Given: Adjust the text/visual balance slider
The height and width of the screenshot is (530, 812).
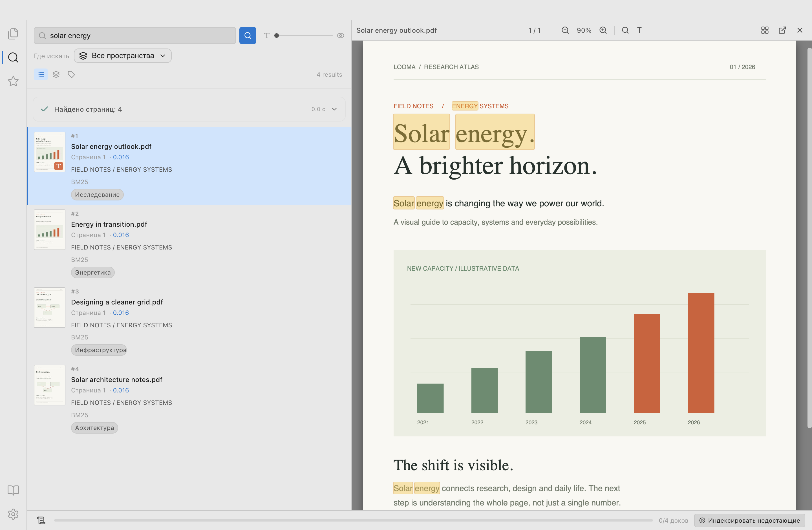Looking at the screenshot, I should click(x=304, y=36).
